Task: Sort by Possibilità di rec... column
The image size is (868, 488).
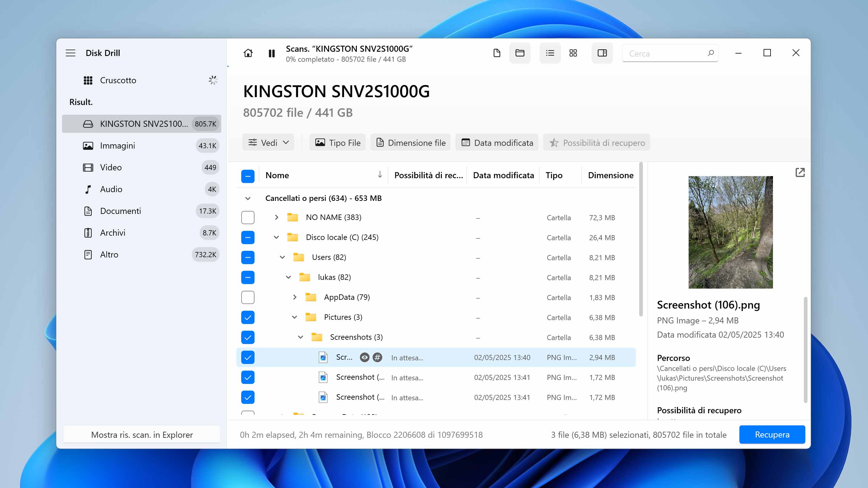Action: pyautogui.click(x=428, y=175)
